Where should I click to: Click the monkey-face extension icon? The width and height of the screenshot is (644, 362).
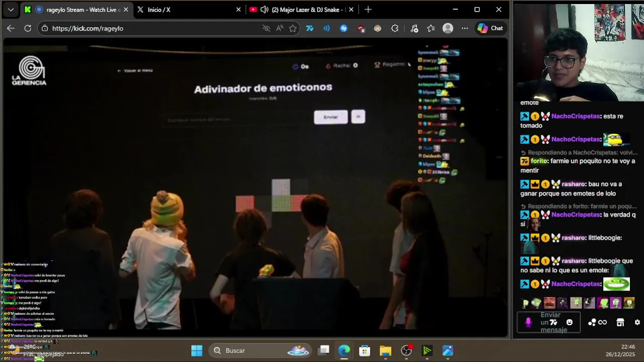click(x=378, y=28)
